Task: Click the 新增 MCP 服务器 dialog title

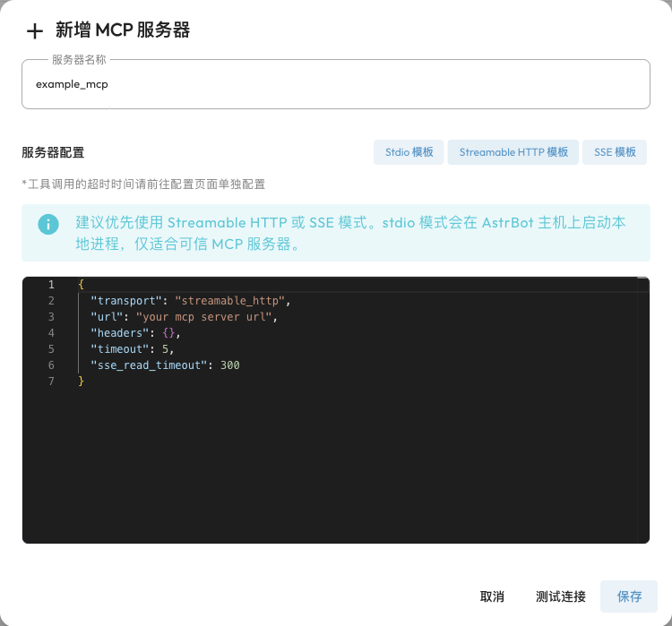Action: pos(123,30)
